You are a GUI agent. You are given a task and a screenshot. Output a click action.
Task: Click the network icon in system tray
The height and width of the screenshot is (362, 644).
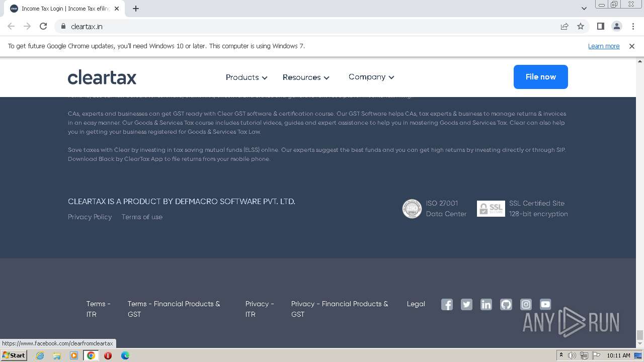(x=584, y=355)
